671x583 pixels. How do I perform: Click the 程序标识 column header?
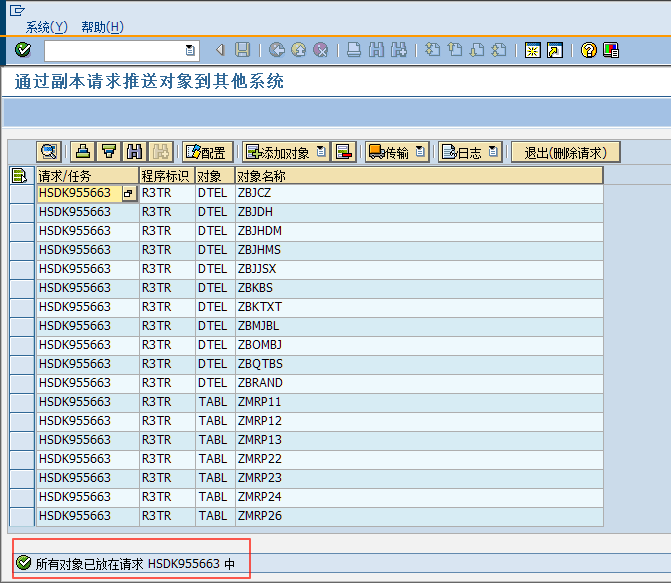point(167,176)
